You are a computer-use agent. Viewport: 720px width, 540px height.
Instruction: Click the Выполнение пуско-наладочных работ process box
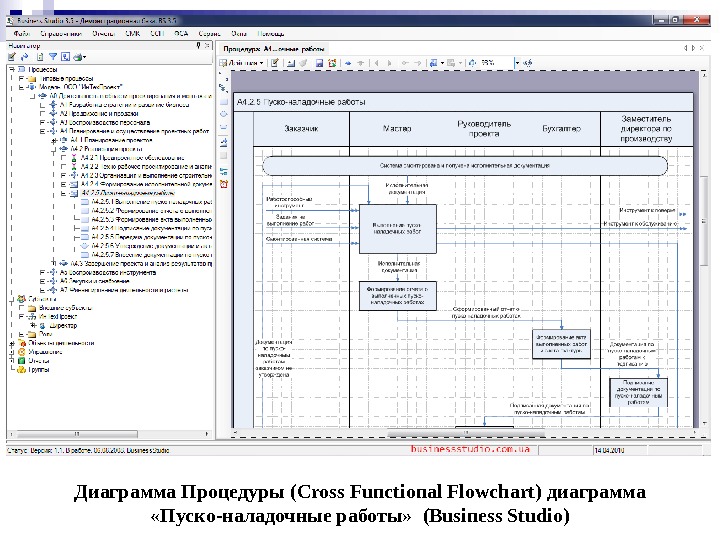coord(398,229)
